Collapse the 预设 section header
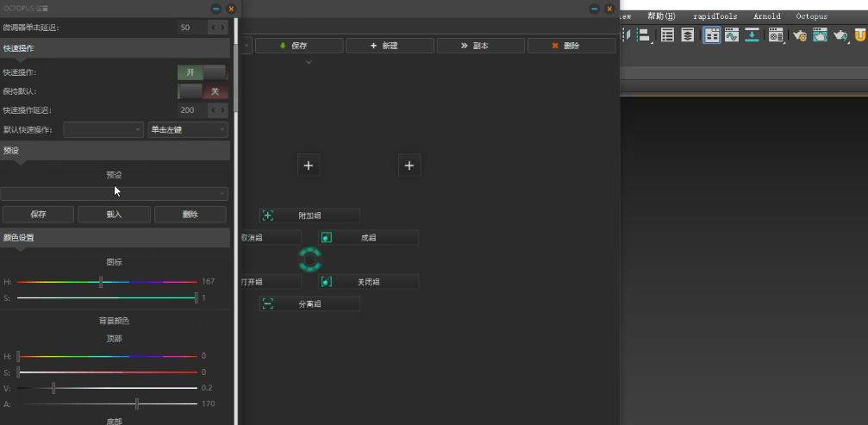Viewport: 868px width, 425px height. pyautogui.click(x=116, y=151)
